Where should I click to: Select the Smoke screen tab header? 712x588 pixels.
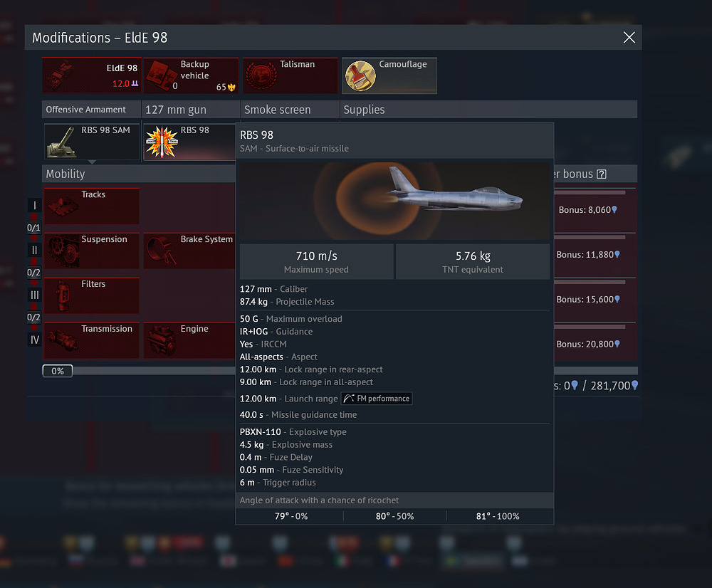pos(290,110)
